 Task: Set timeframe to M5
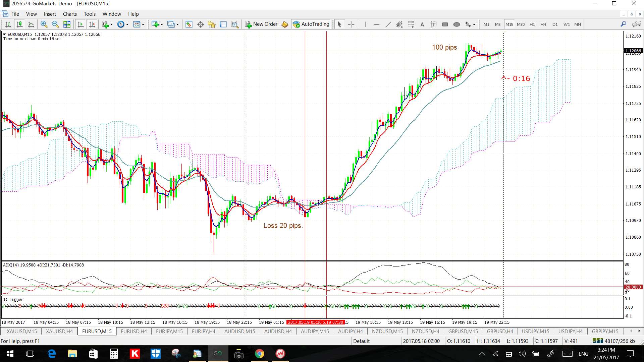(498, 24)
